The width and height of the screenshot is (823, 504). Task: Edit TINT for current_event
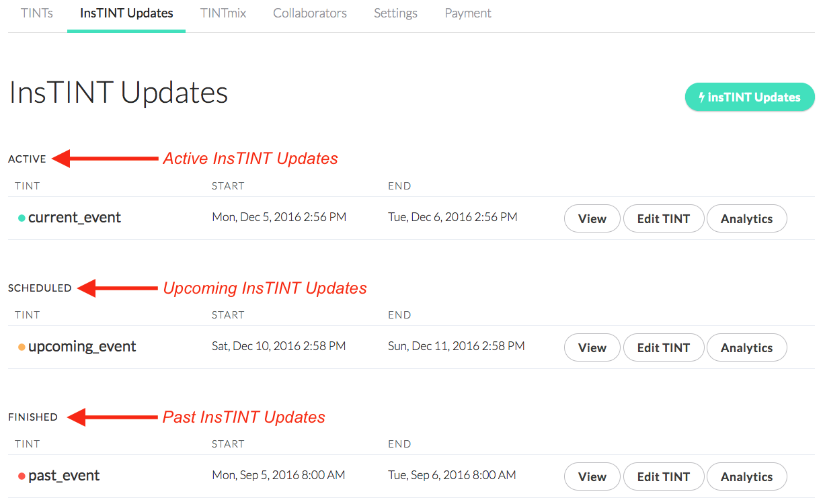(664, 218)
